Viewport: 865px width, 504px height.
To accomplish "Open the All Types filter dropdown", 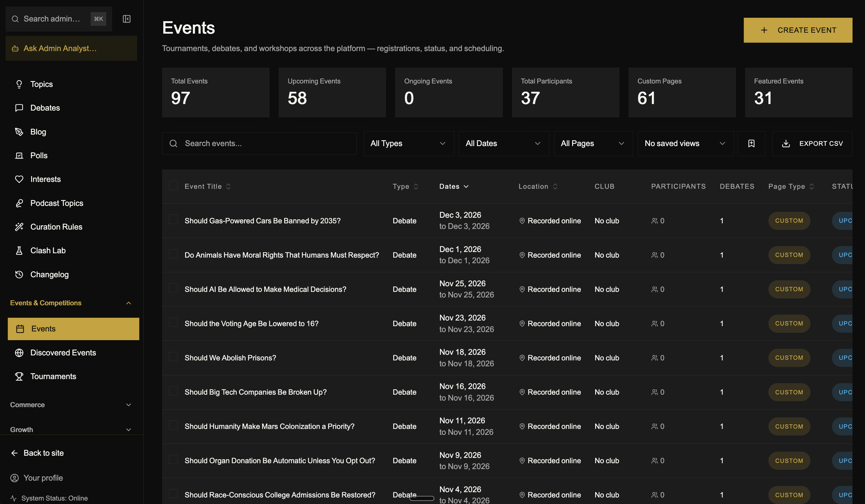I will [x=409, y=143].
